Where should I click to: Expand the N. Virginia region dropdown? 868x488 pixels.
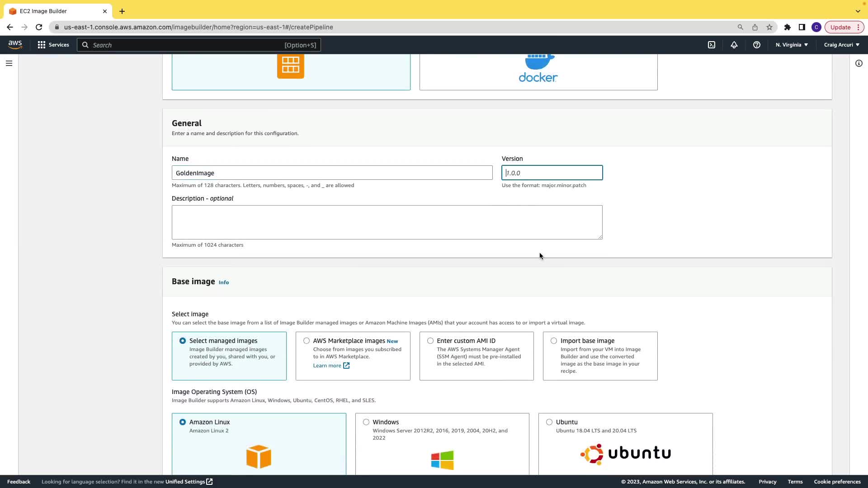tap(792, 45)
